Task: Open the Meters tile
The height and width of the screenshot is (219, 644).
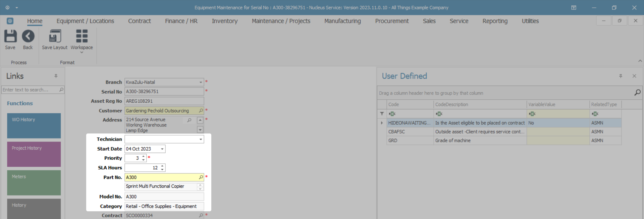Action: click(x=34, y=183)
